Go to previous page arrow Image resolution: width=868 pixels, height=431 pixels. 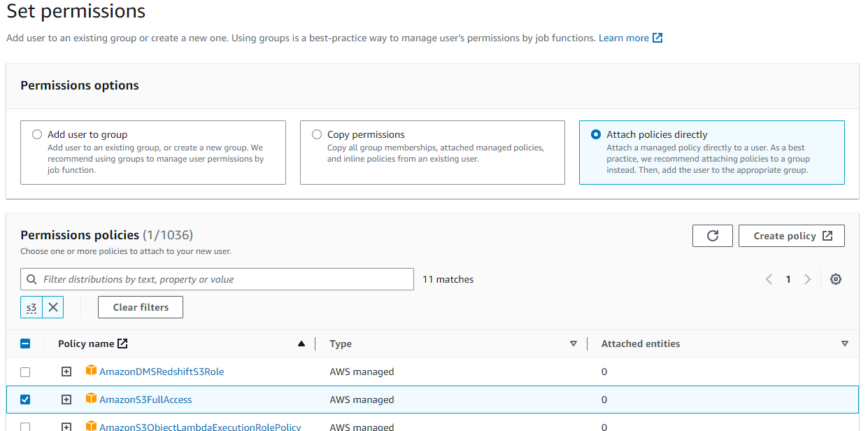[x=769, y=279]
